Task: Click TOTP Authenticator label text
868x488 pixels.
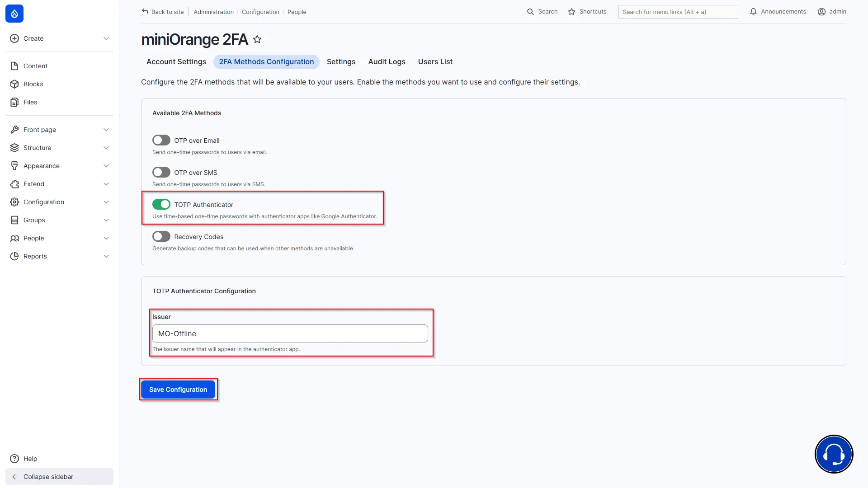Action: [203, 205]
